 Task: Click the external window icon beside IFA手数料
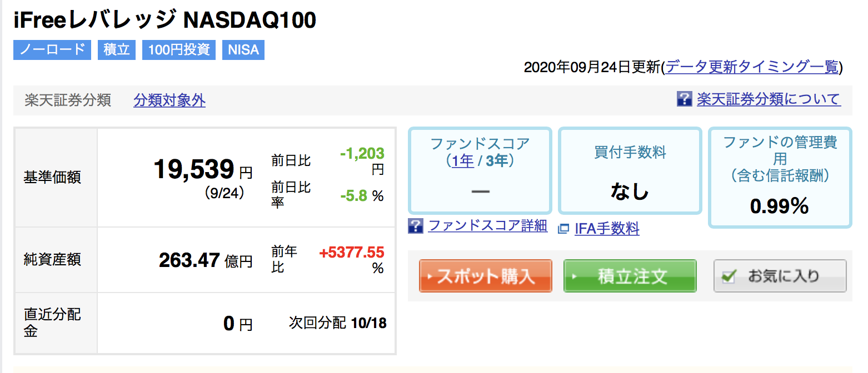point(564,228)
